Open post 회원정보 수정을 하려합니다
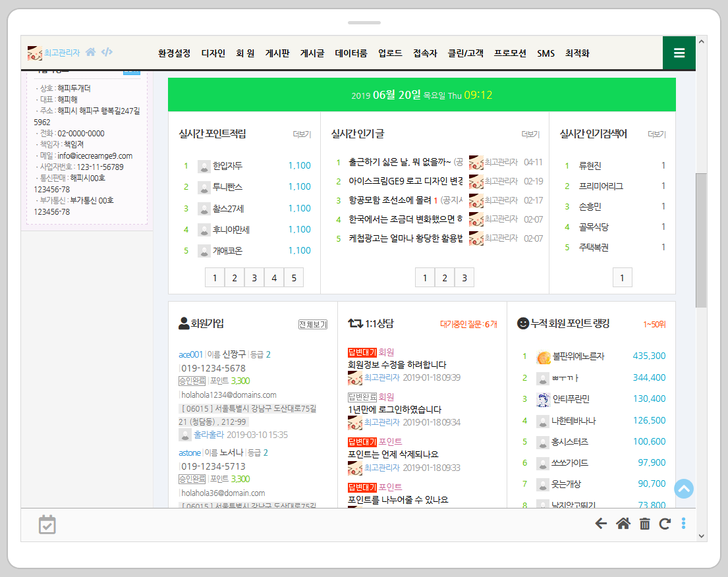The width and height of the screenshot is (728, 577). click(397, 364)
